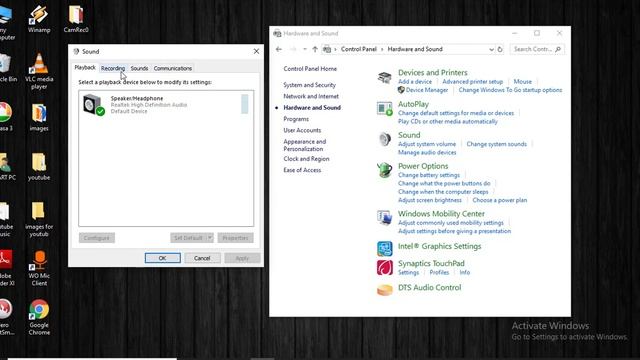Screen dimensions: 640x360
Task: Open the recent locations dropdown arrow
Action: [x=304, y=49]
